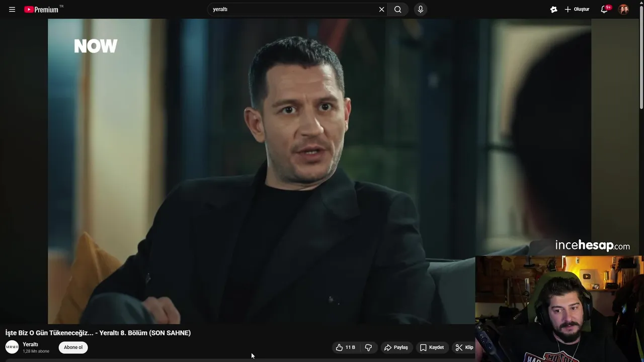Share the video via Paylaş

(x=396, y=347)
